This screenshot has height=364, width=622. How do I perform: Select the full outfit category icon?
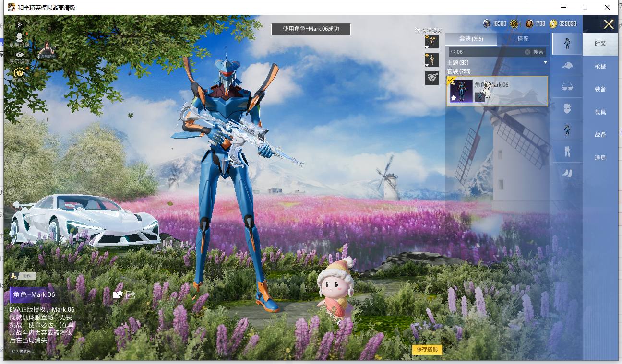[x=567, y=44]
